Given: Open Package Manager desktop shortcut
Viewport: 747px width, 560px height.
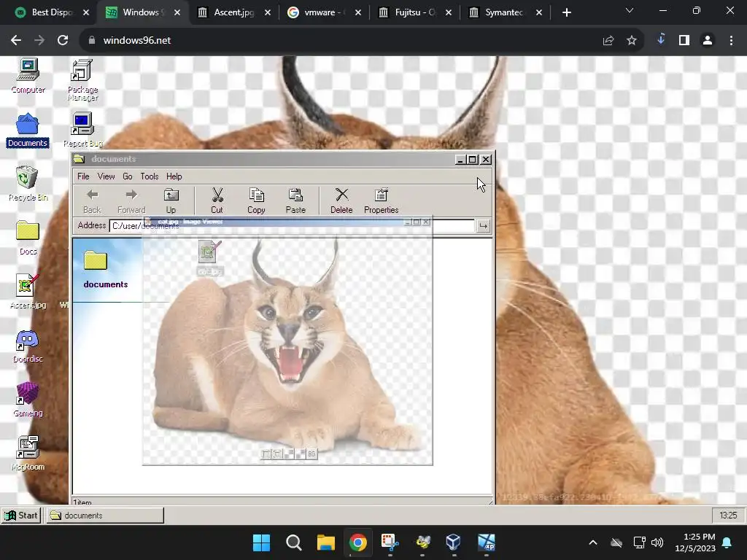Looking at the screenshot, I should tap(82, 80).
